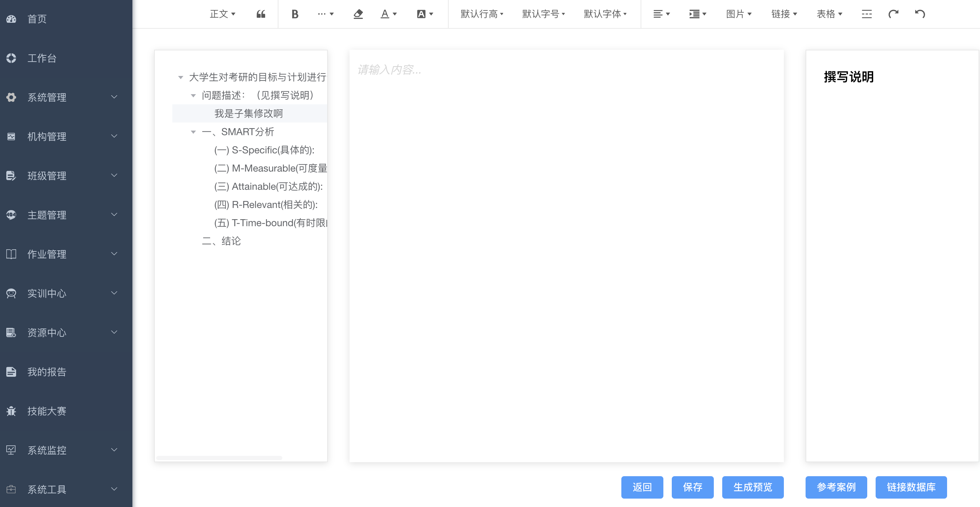Collapse the 大学生对考研的目标与计划 root node

click(181, 77)
